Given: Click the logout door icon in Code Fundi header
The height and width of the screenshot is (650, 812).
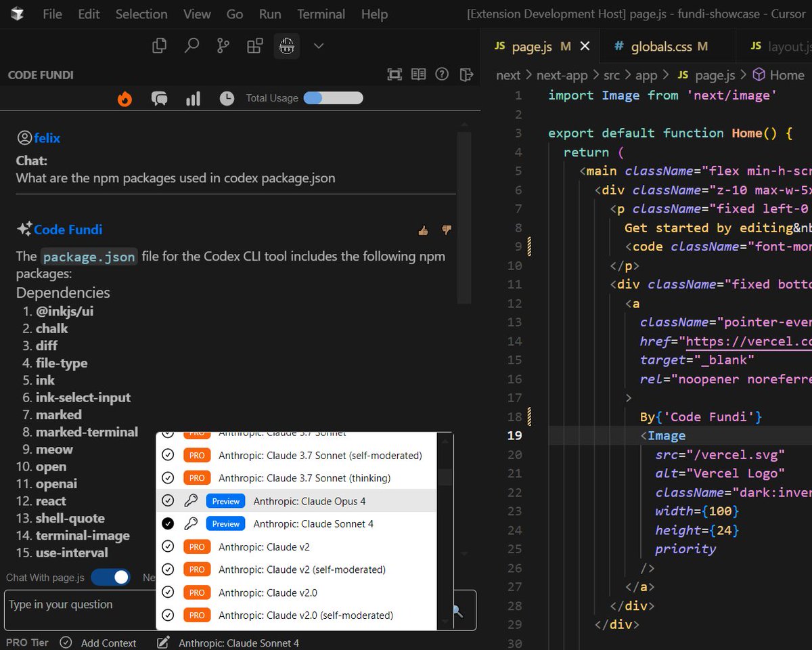Looking at the screenshot, I should tap(466, 74).
